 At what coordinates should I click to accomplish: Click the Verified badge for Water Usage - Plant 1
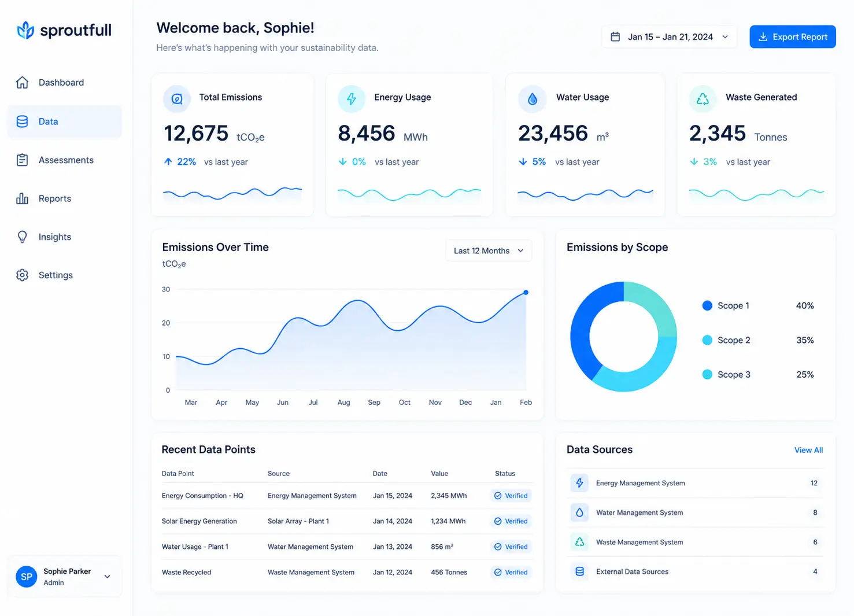[511, 547]
